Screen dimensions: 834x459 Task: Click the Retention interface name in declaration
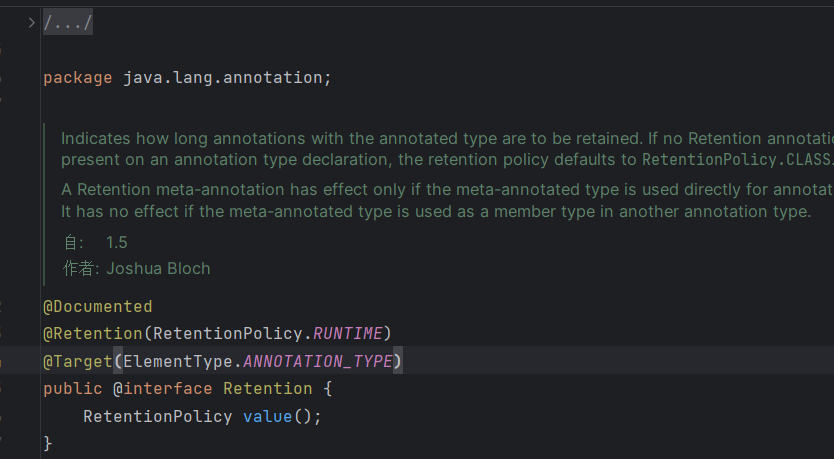point(267,388)
